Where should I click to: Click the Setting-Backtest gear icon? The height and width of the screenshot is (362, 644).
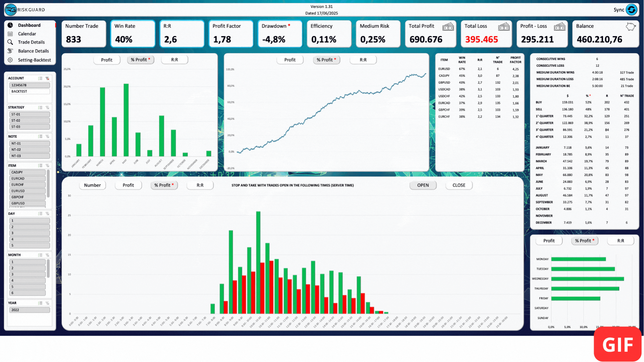[10, 60]
